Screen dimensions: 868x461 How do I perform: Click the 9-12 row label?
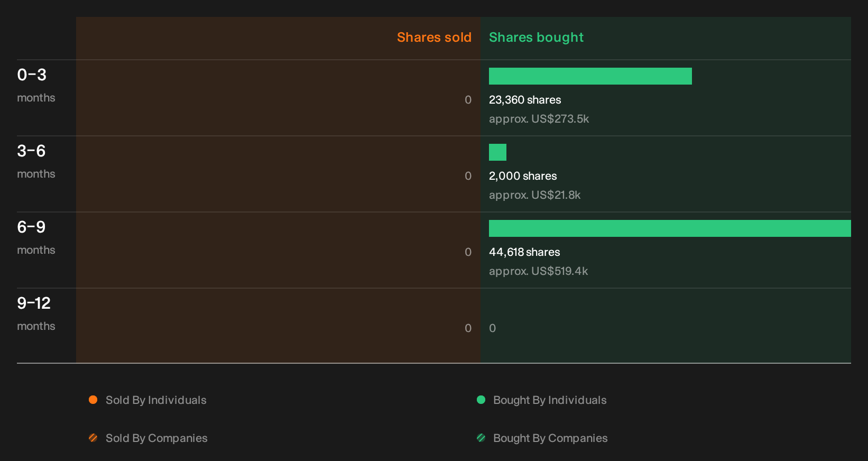pos(34,303)
